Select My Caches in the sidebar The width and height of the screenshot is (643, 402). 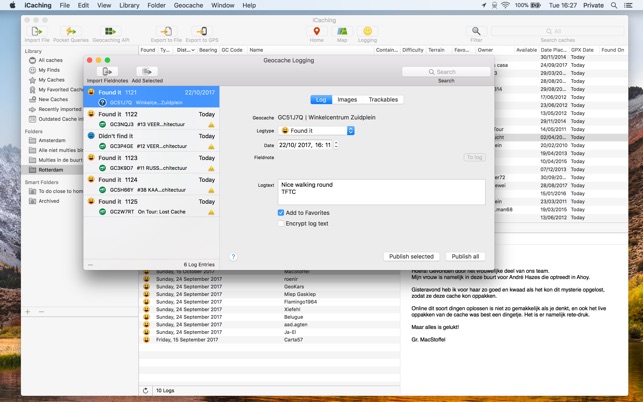pyautogui.click(x=51, y=80)
